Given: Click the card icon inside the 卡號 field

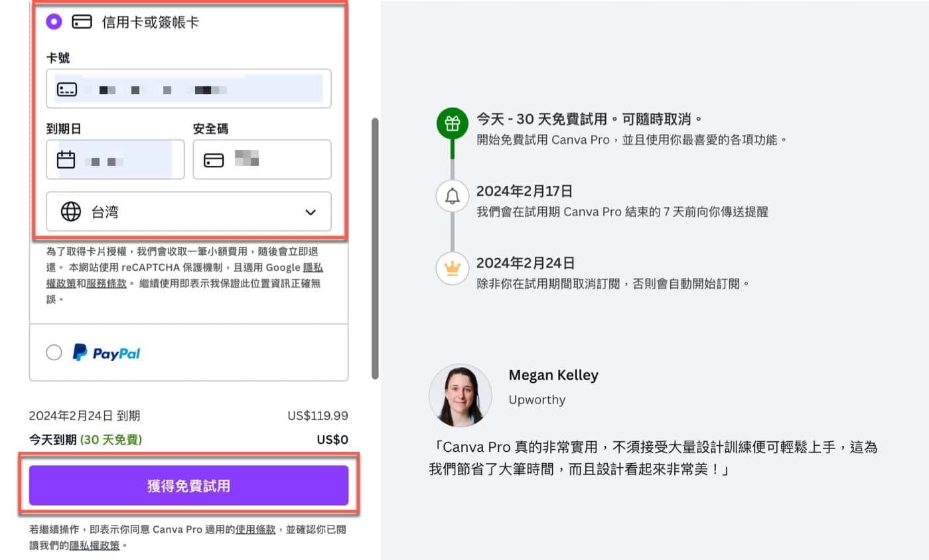Looking at the screenshot, I should coord(66,89).
